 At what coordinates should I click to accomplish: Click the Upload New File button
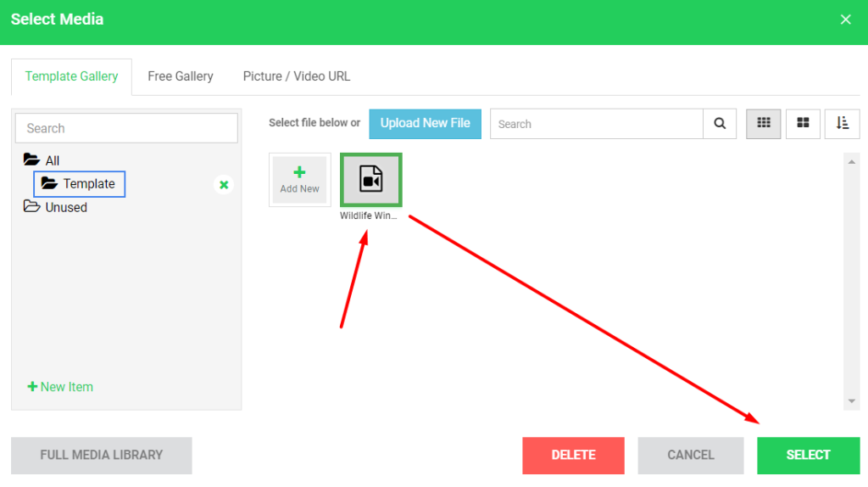425,123
